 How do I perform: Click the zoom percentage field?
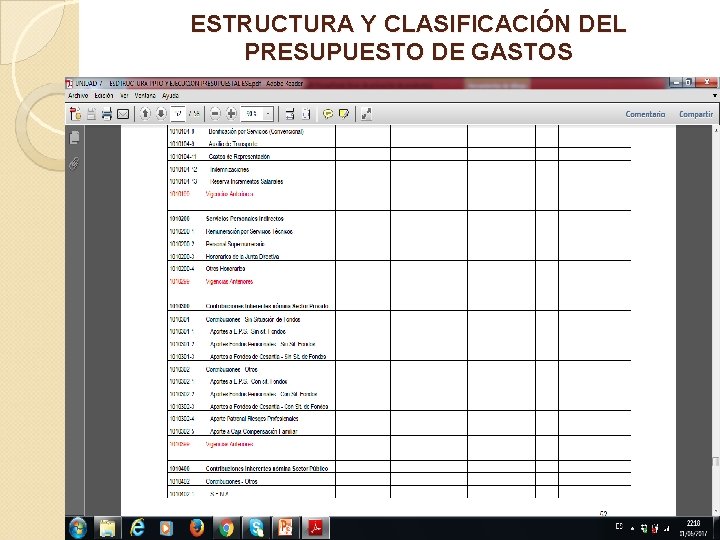(252, 113)
